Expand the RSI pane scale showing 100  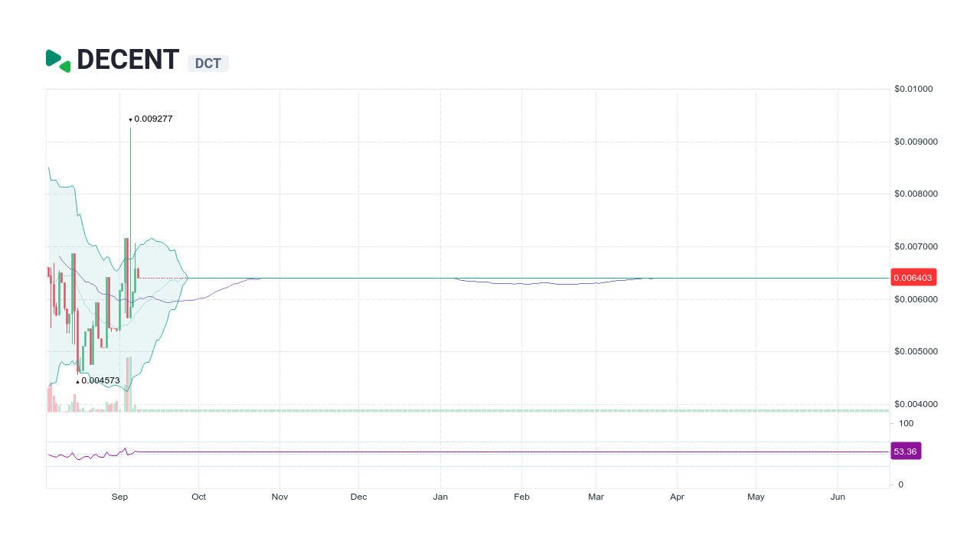pos(906,423)
